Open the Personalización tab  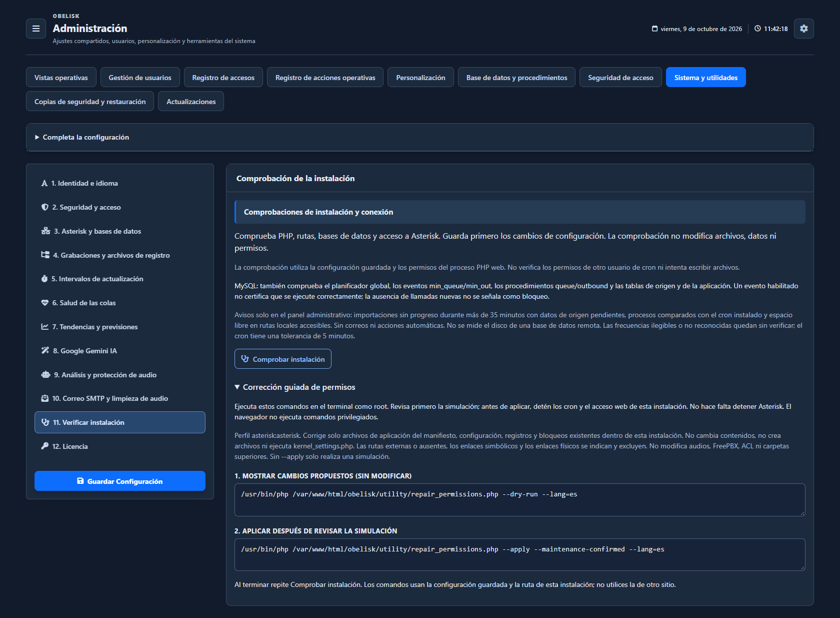tap(420, 78)
